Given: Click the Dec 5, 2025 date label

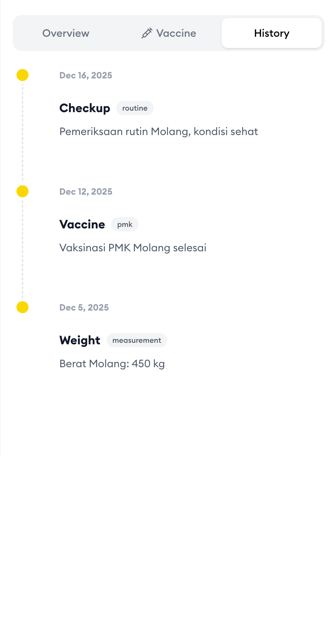Looking at the screenshot, I should pyautogui.click(x=84, y=308).
